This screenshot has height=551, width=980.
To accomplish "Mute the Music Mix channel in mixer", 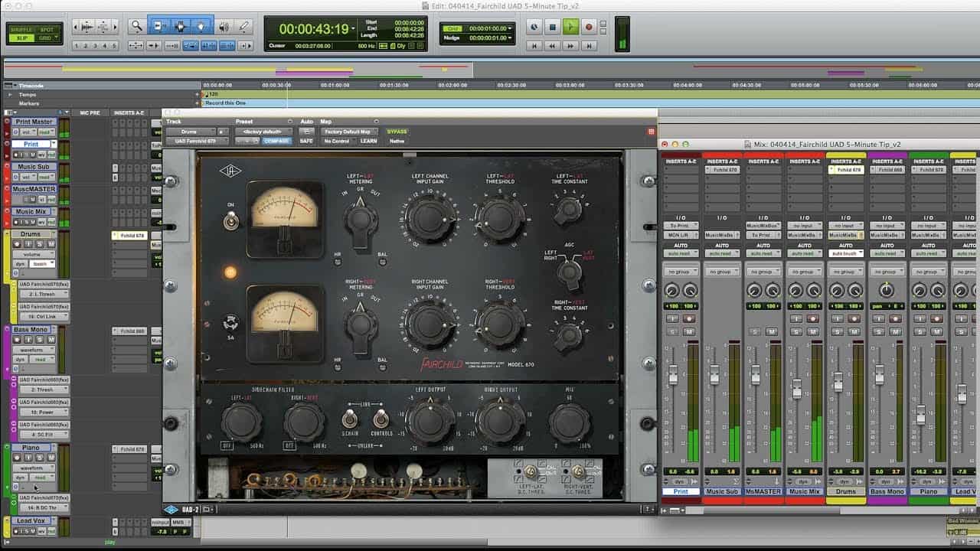I will 812,331.
